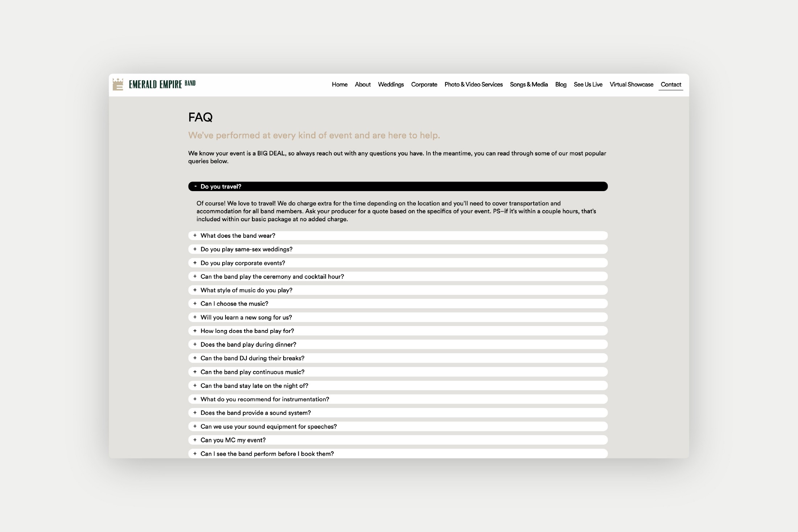Click plus icon beside 'Can you MC my event?'
The height and width of the screenshot is (532, 798).
click(195, 440)
